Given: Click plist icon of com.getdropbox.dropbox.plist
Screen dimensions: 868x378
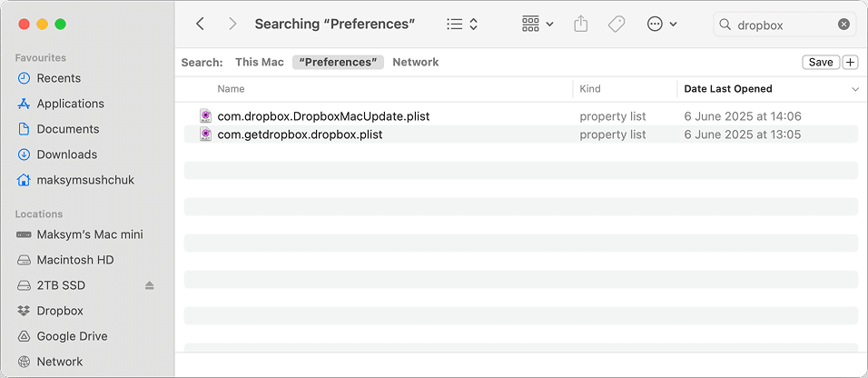Looking at the screenshot, I should pyautogui.click(x=206, y=134).
